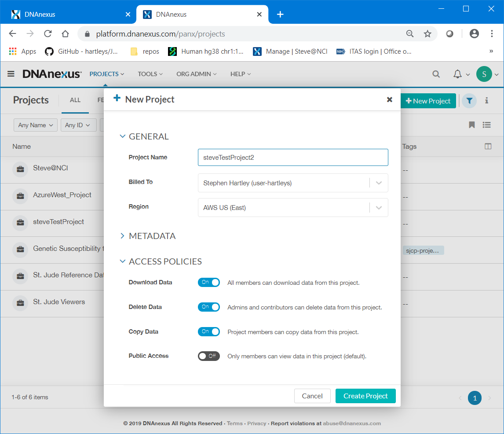
Task: Click the hamburger menu icon beside DNAnexus logo
Action: pos(11,74)
